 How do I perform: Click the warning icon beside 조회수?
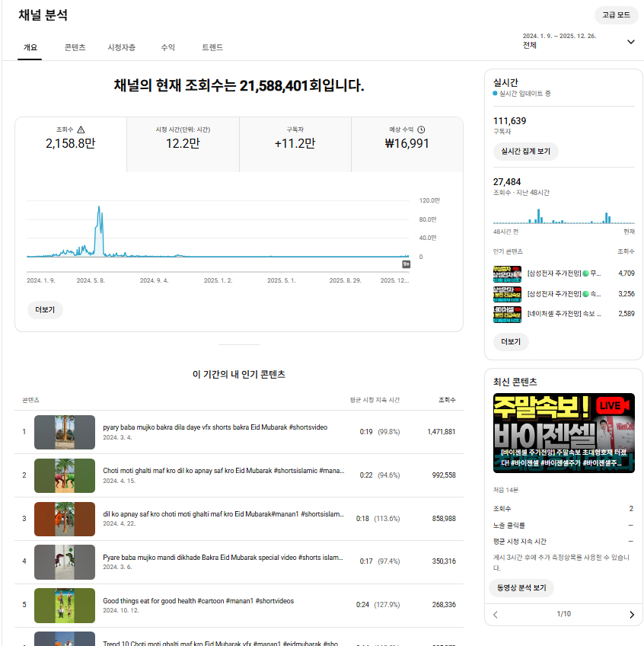(x=81, y=130)
